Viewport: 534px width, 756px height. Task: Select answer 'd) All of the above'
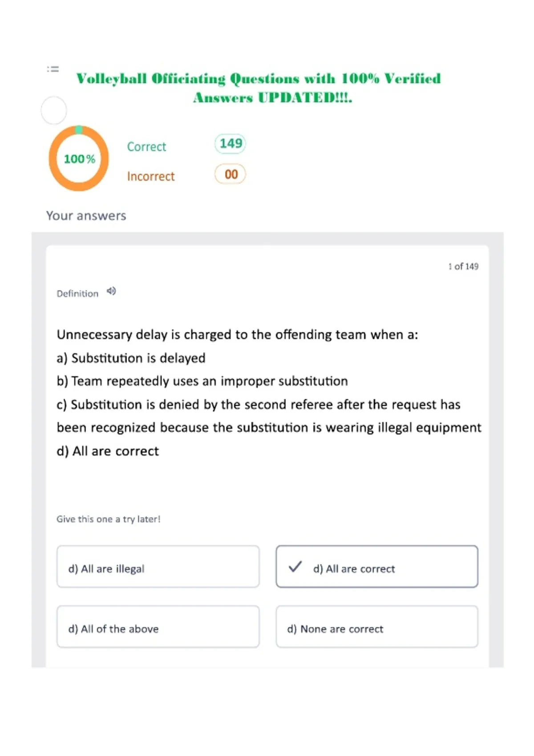coord(158,627)
